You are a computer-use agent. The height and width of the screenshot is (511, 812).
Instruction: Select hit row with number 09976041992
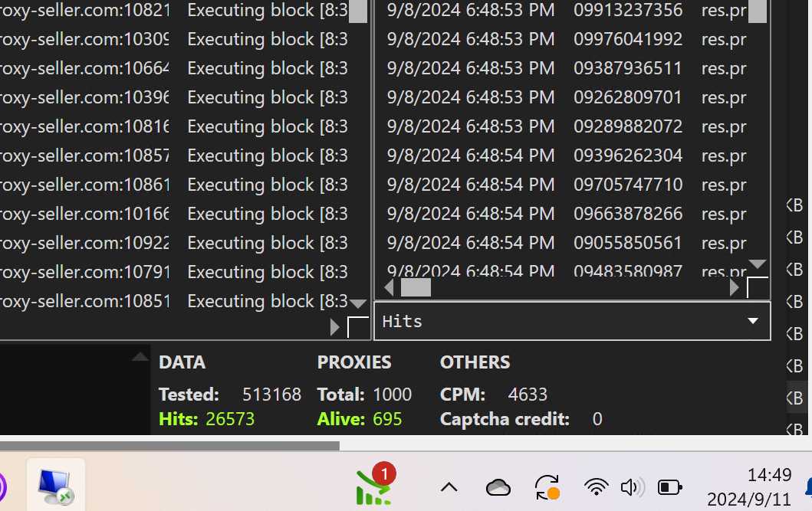coord(567,39)
